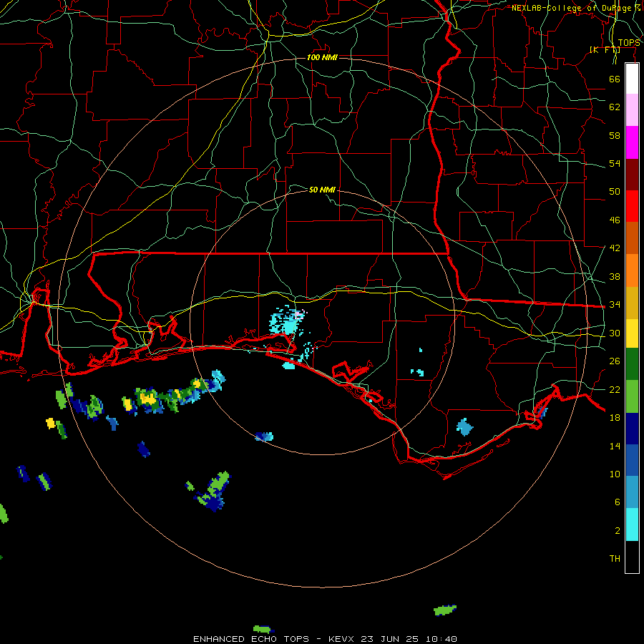
Task: Pick the dark orange legend swatch
Action: [632, 238]
